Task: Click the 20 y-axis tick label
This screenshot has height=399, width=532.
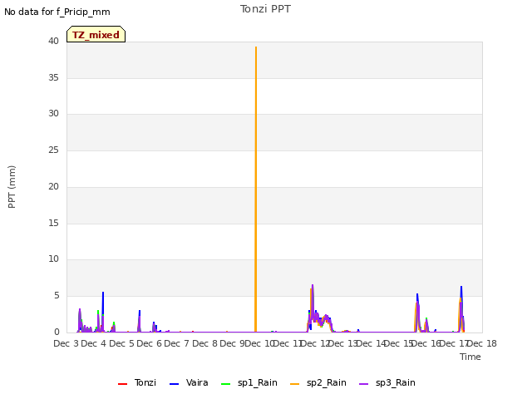Action: pos(53,186)
